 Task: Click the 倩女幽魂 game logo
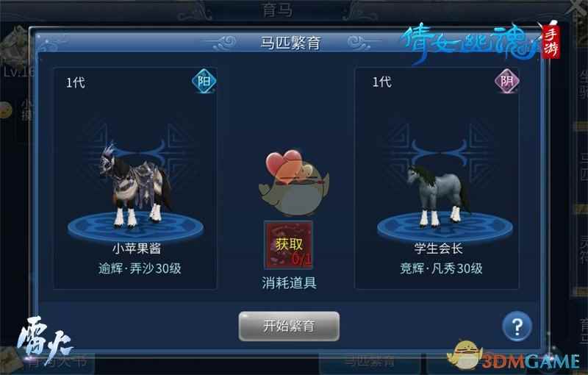(x=470, y=42)
